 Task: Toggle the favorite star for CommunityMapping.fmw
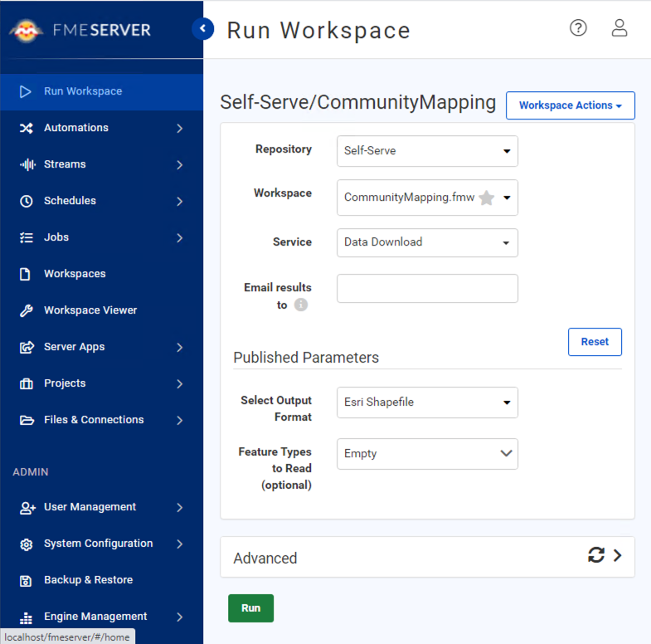[x=486, y=198]
